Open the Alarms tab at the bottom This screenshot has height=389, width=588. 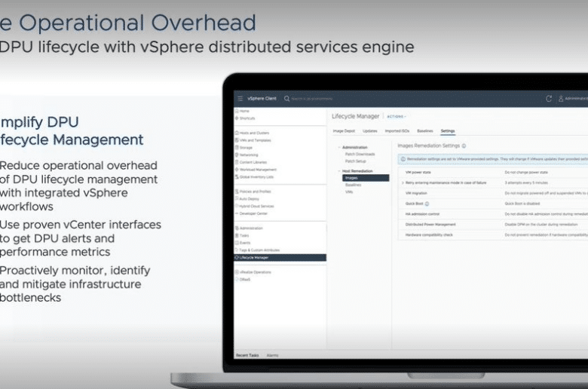[272, 355]
